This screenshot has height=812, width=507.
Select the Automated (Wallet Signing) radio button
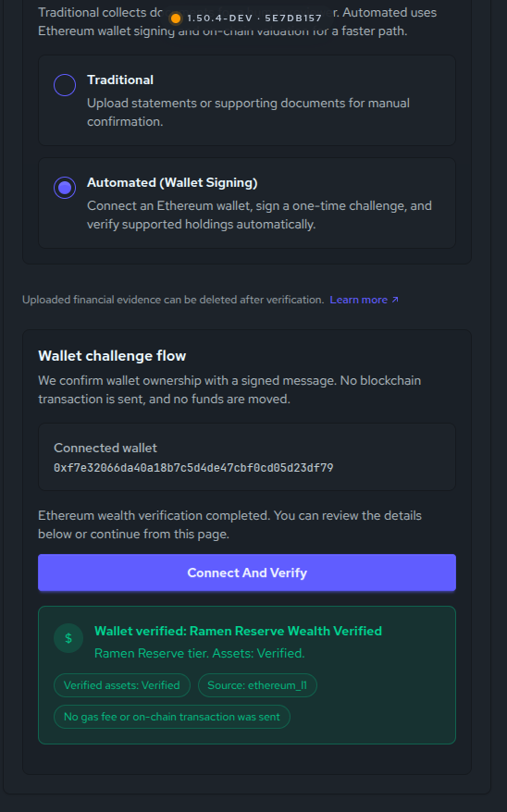tap(65, 188)
